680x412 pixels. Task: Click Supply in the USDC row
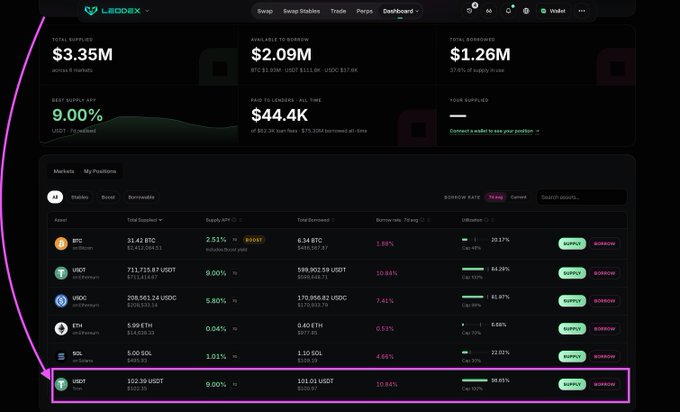(x=572, y=301)
